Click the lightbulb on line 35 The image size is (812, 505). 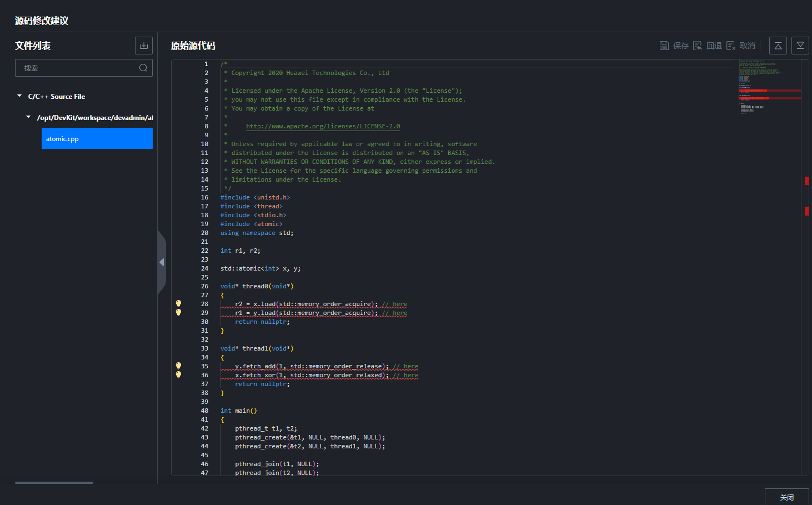pyautogui.click(x=178, y=366)
